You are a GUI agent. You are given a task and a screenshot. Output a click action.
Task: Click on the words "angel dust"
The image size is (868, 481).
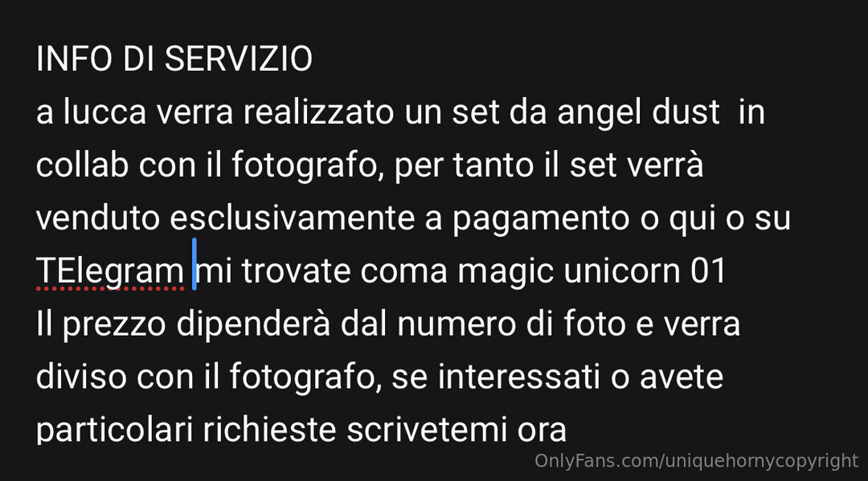coord(638,112)
